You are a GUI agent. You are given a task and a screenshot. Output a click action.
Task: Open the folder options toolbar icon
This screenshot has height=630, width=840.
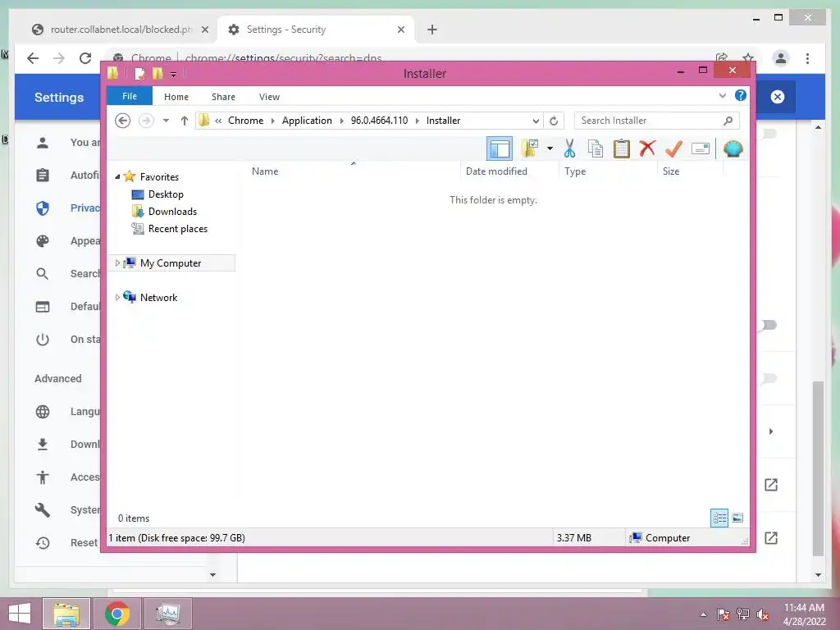click(x=529, y=148)
